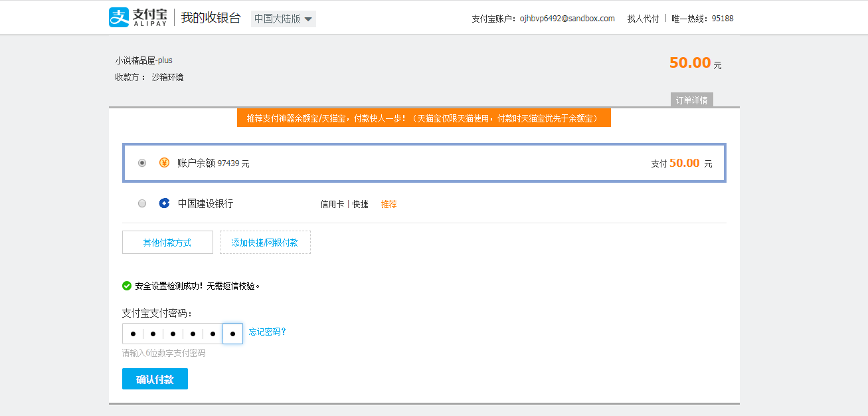Click the green security check icon
The image size is (868, 416).
[127, 286]
